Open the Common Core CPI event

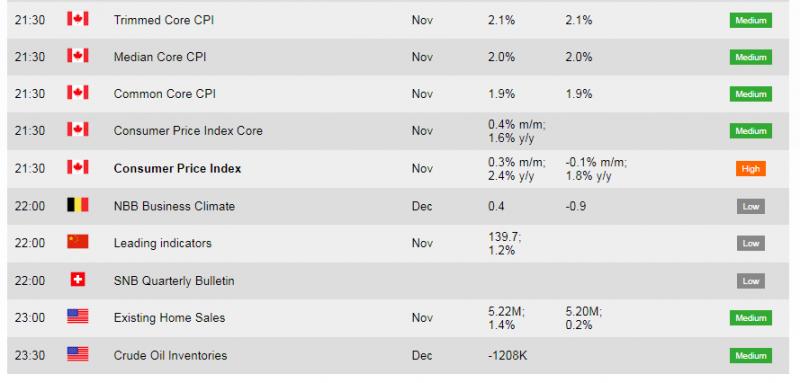(x=164, y=94)
